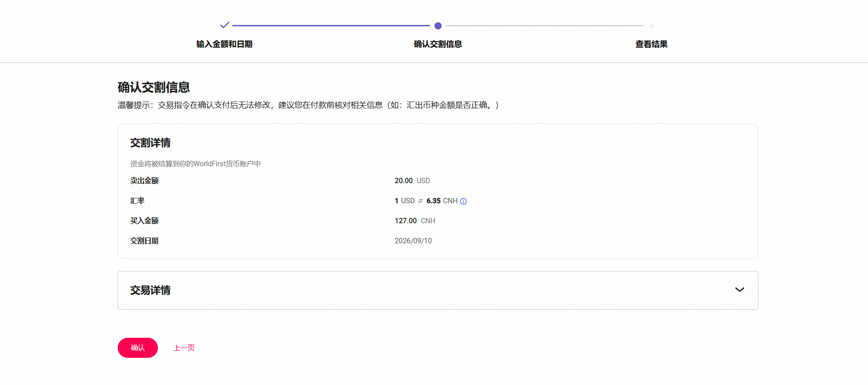Click the delivery date 2026/09/10
The image size is (868, 385).
(413, 241)
